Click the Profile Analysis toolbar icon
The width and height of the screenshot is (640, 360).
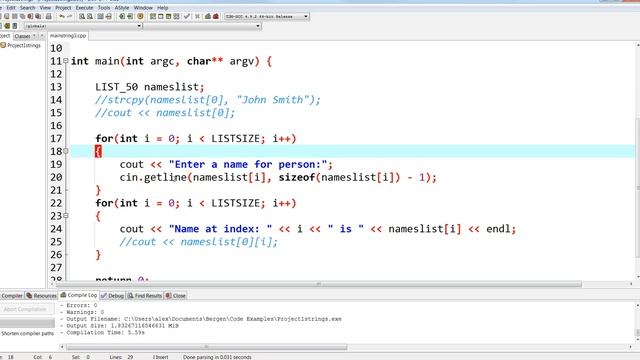coord(208,16)
